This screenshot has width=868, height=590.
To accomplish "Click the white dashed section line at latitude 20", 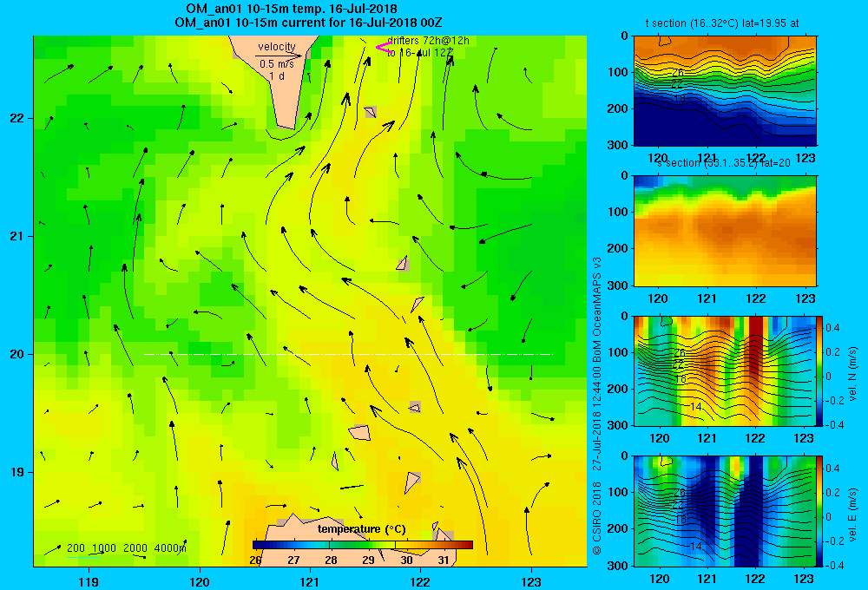I will point(348,354).
